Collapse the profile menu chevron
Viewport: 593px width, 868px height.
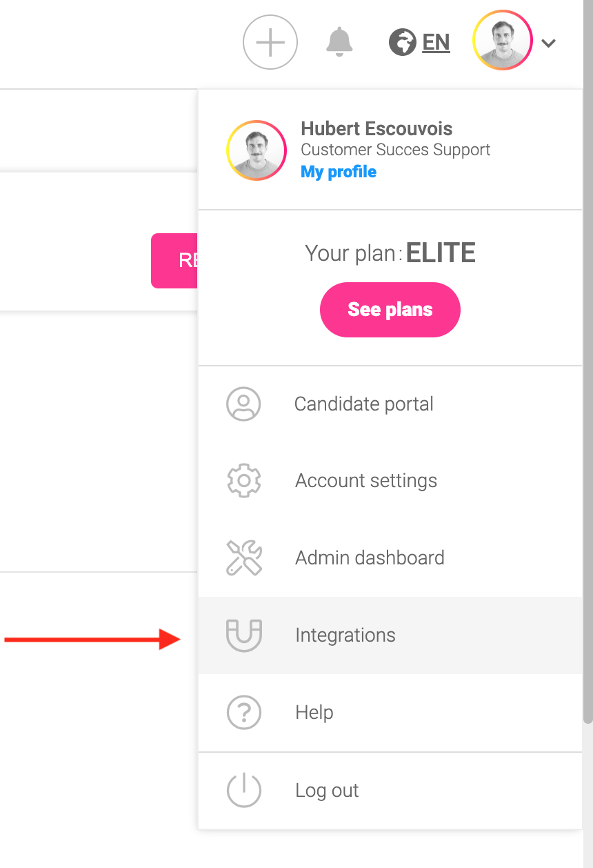pos(549,43)
